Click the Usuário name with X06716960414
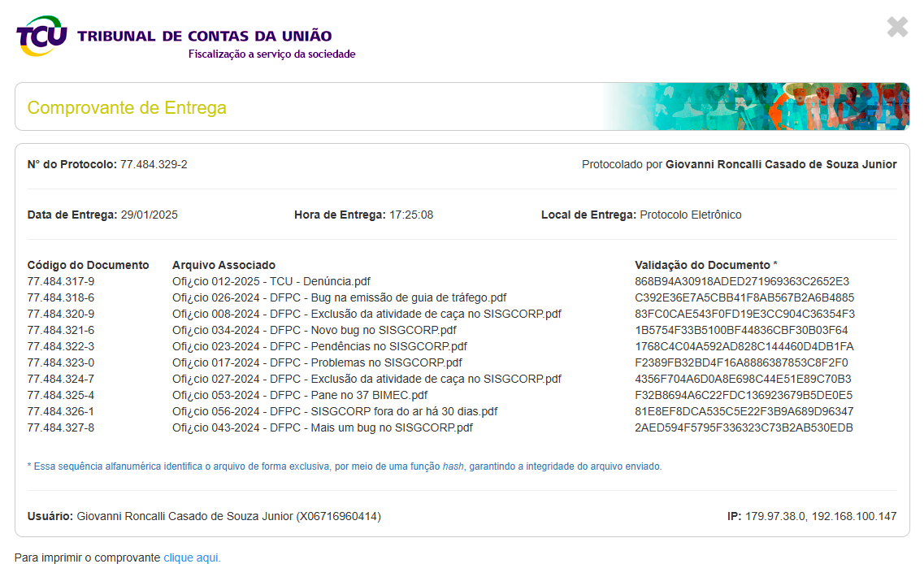This screenshot has width=924, height=564. 228,516
